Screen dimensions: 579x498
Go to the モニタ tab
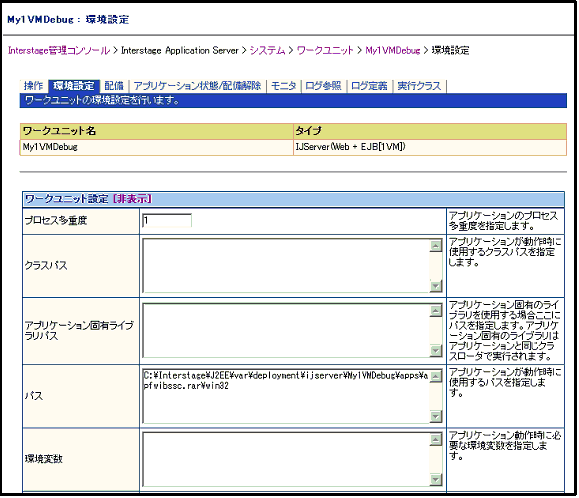pos(284,86)
